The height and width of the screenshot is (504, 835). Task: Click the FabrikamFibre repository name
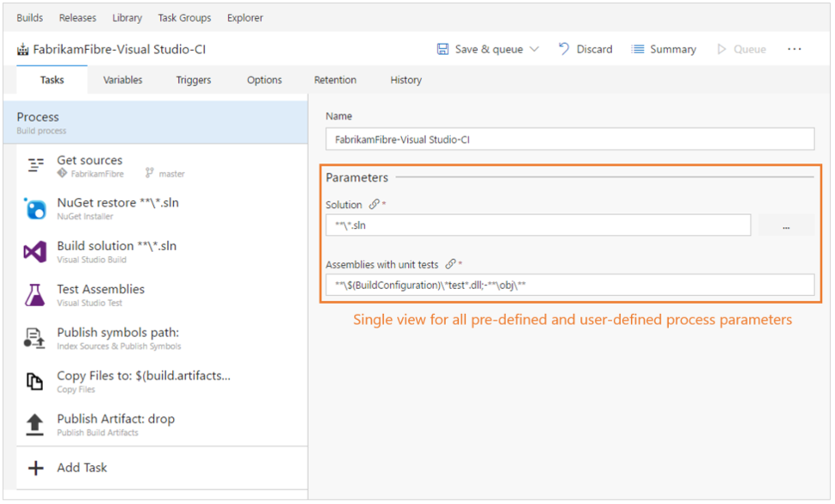[97, 174]
